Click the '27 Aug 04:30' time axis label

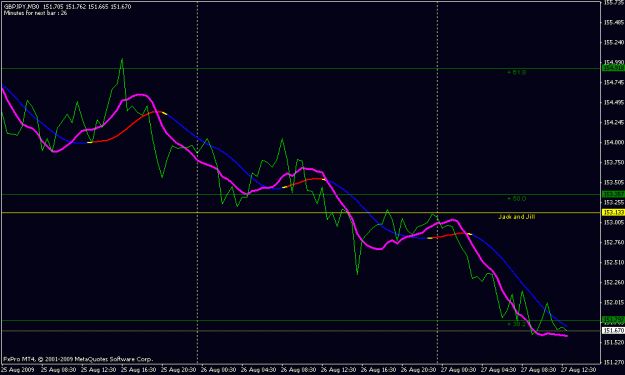click(x=498, y=369)
